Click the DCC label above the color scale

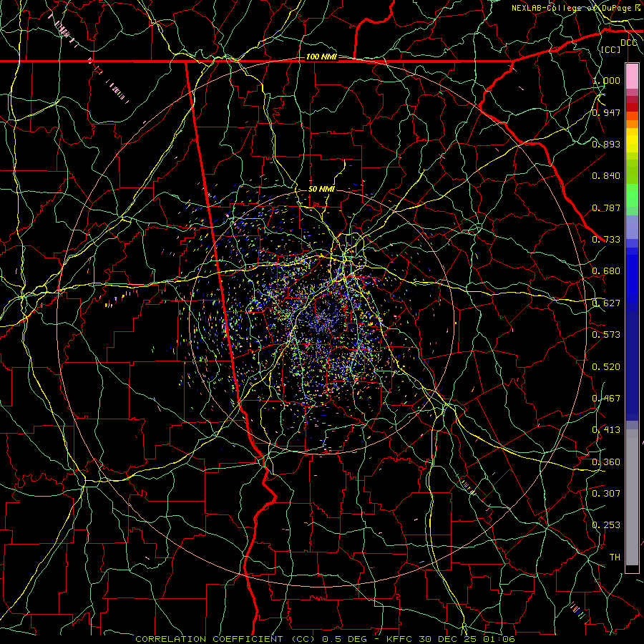tap(628, 43)
